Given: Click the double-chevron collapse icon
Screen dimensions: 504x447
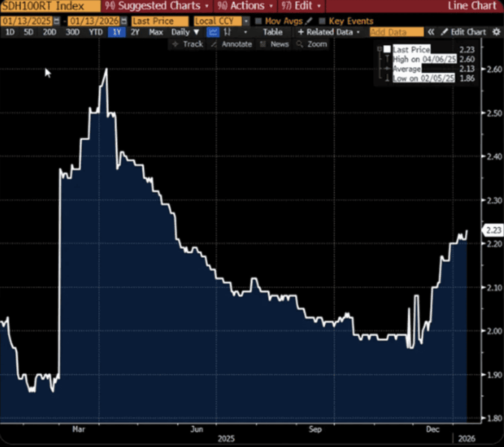Looking at the screenshot, I should tap(431, 32).
